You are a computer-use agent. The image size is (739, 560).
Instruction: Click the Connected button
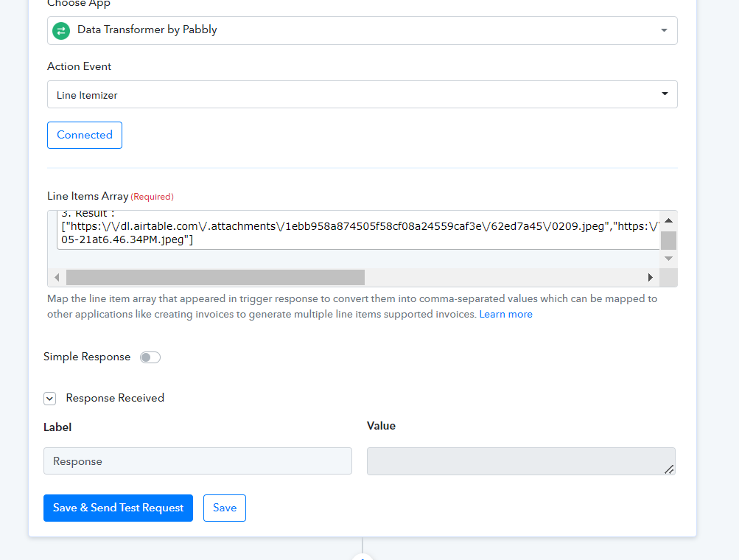[85, 136]
